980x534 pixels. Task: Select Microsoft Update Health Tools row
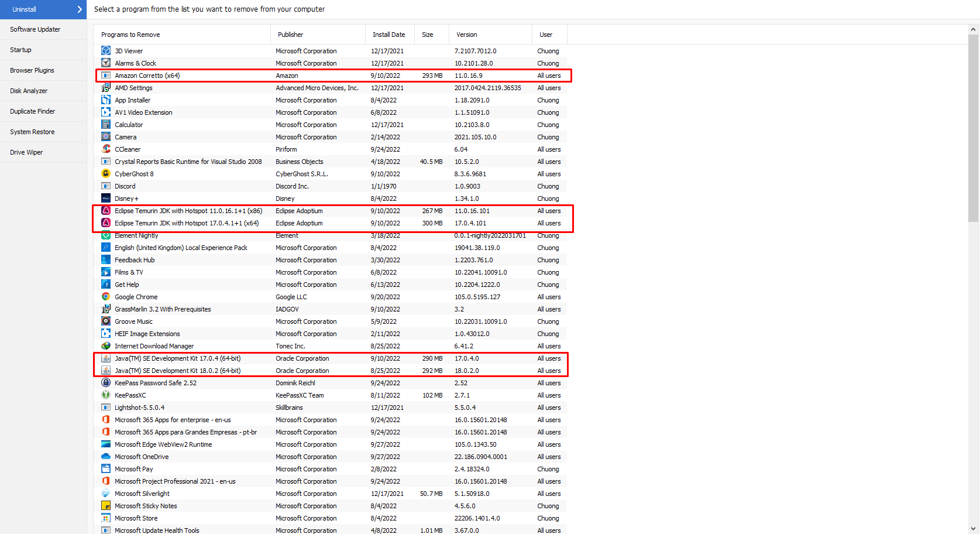(x=331, y=530)
